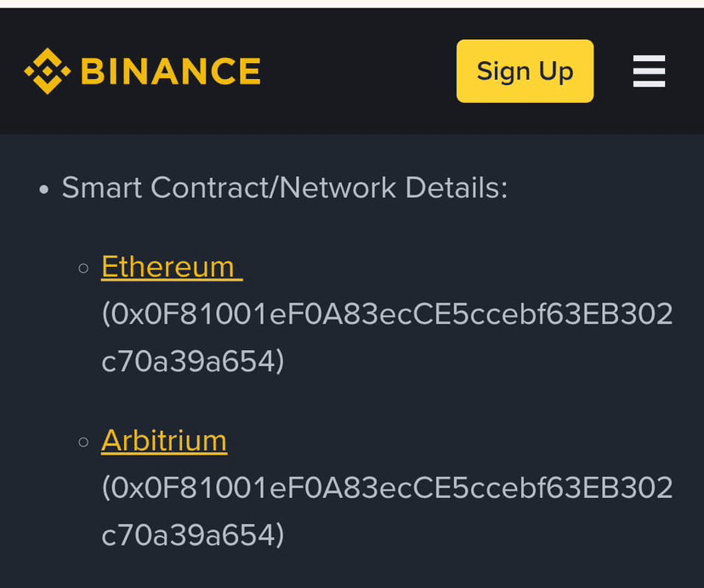Image resolution: width=704 pixels, height=588 pixels.
Task: Tap the bottom bar of the hamburger icon
Action: tap(649, 83)
